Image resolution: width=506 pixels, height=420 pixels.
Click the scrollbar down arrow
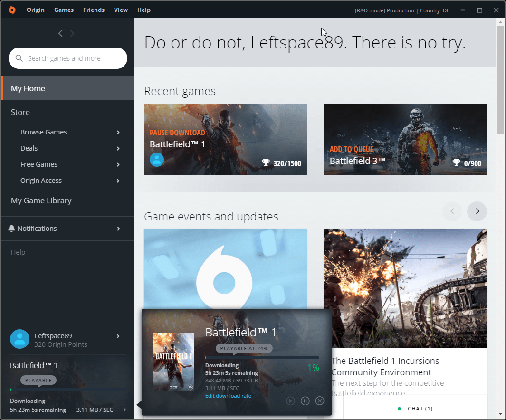pyautogui.click(x=500, y=414)
